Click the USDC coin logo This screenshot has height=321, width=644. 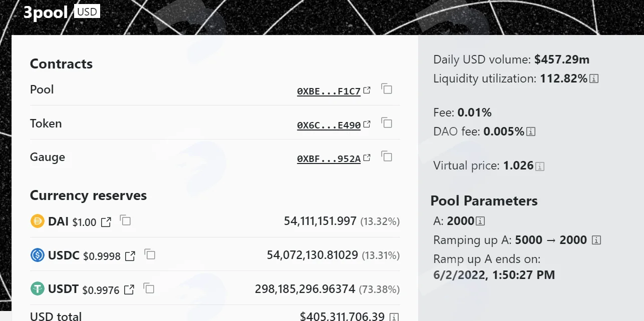pyautogui.click(x=38, y=255)
